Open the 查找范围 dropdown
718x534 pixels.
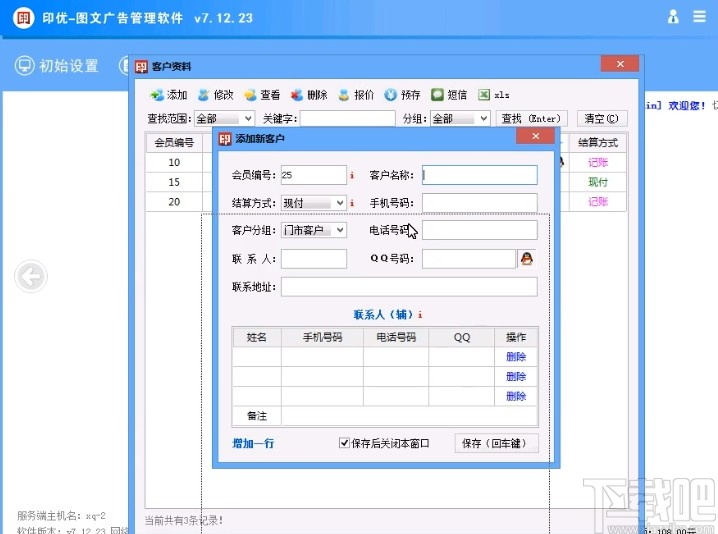[x=248, y=119]
